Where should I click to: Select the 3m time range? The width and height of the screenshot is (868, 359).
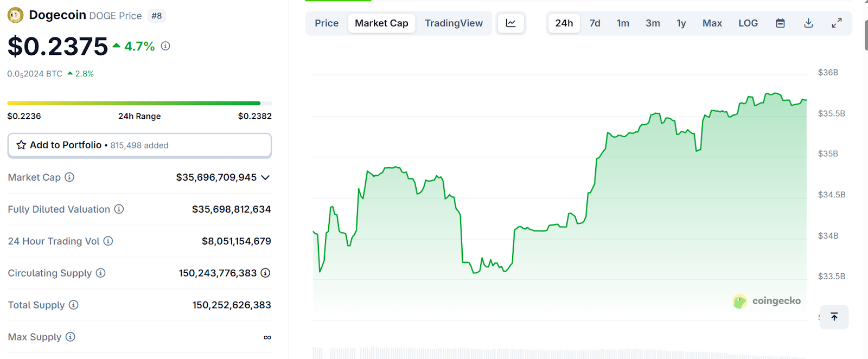point(653,23)
